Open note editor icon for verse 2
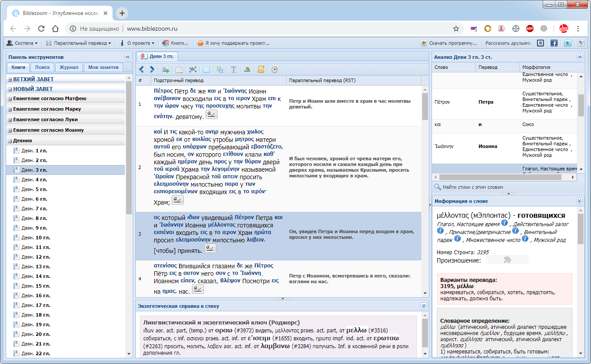The height and width of the screenshot is (364, 591). pyautogui.click(x=178, y=200)
